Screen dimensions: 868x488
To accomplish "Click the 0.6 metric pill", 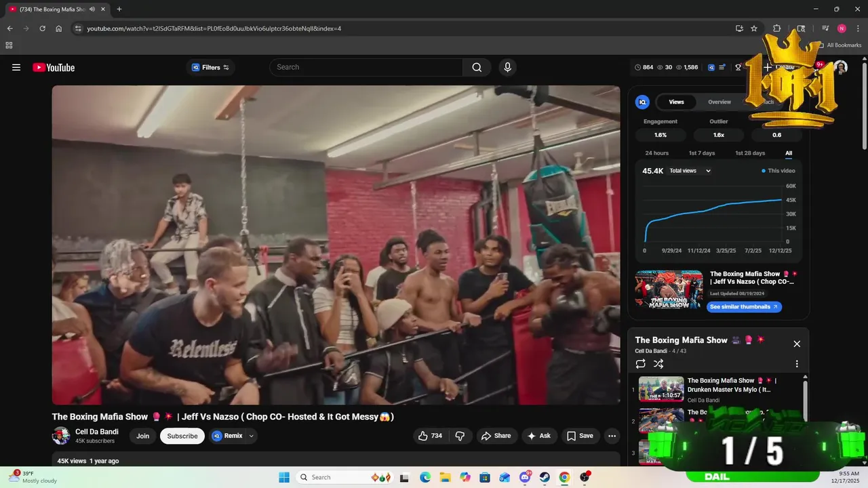I will coord(777,135).
